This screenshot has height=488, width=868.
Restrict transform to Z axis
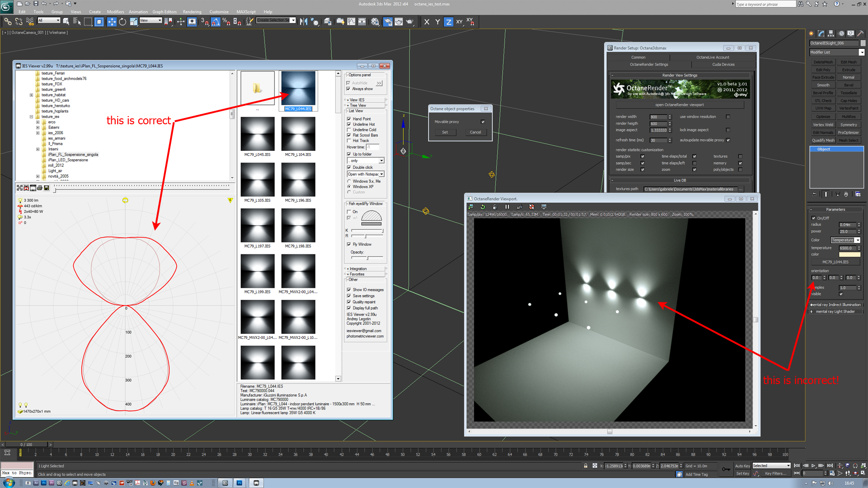[448, 22]
